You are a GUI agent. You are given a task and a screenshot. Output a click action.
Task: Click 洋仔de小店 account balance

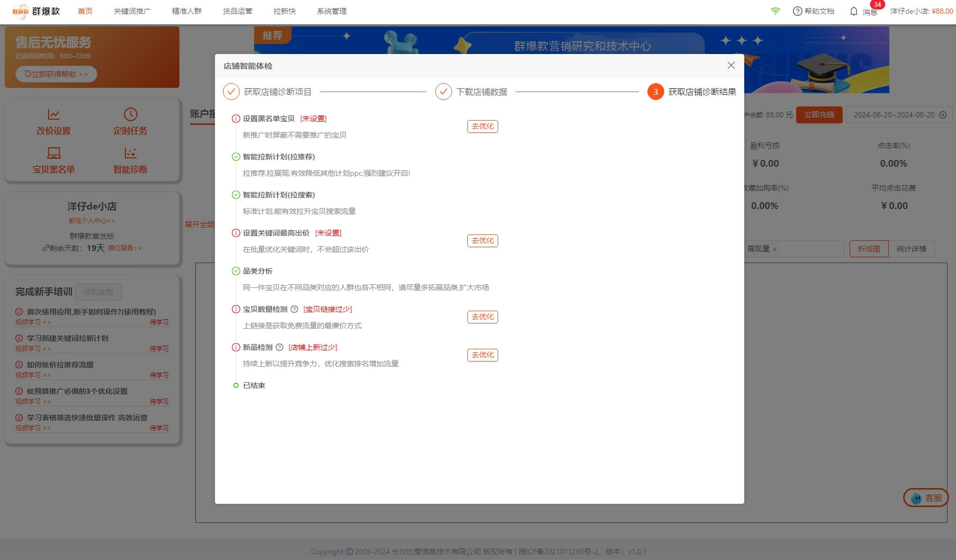(x=922, y=11)
